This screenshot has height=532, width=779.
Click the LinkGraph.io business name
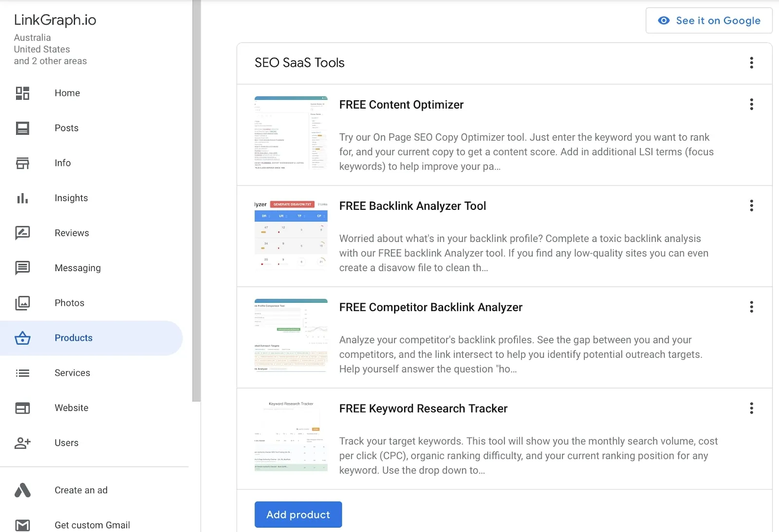point(55,20)
